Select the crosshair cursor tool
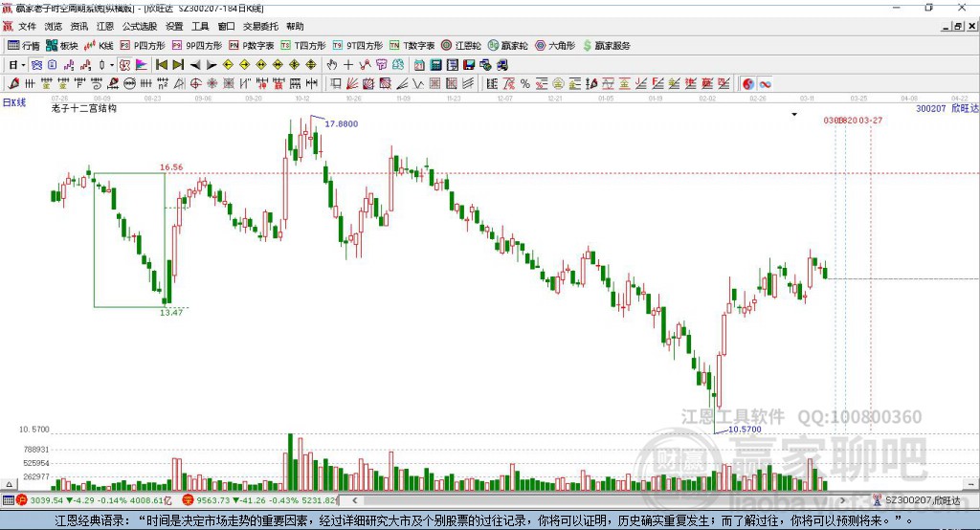The height and width of the screenshot is (530, 980). point(348,65)
